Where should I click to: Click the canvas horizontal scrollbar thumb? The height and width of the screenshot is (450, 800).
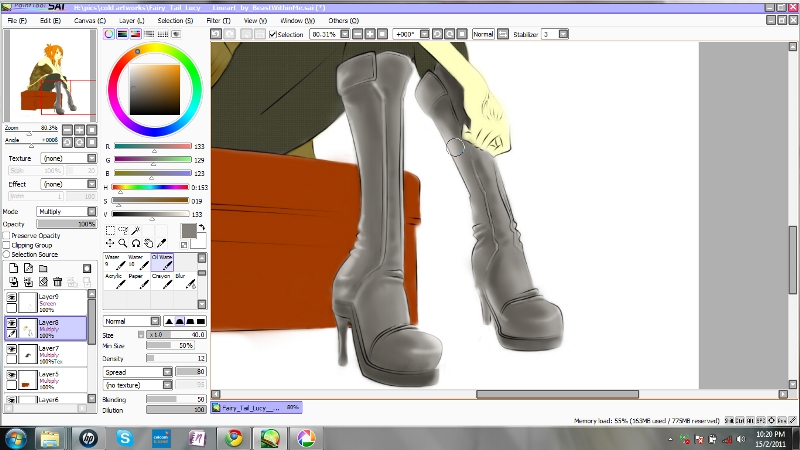point(557,394)
